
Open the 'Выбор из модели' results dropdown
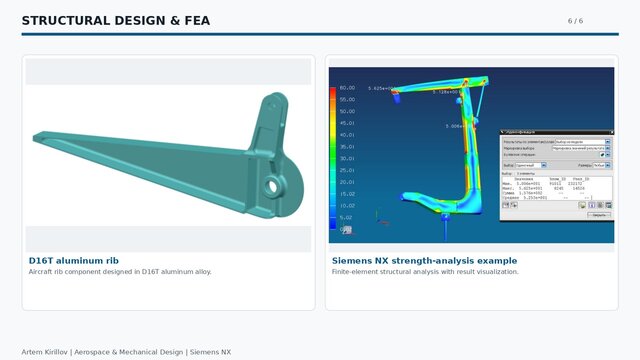tap(607, 142)
